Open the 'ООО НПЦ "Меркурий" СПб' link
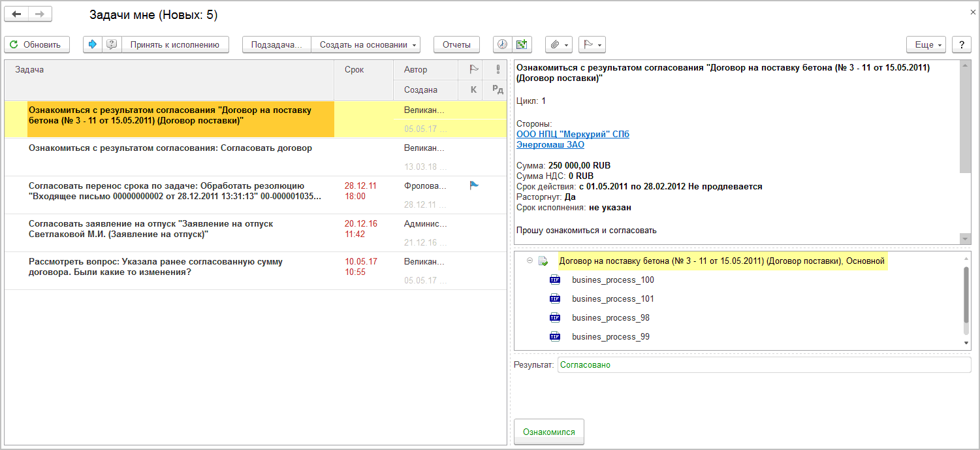 (x=573, y=134)
